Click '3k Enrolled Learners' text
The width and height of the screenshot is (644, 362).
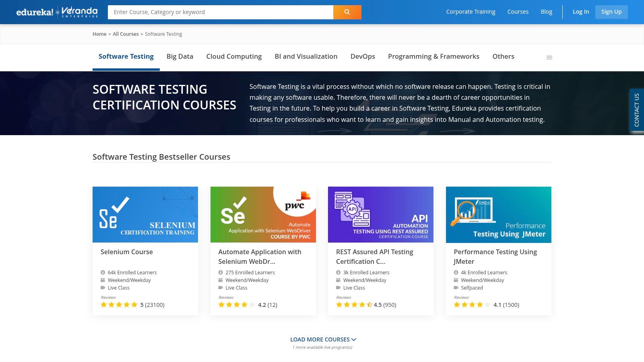pyautogui.click(x=366, y=272)
